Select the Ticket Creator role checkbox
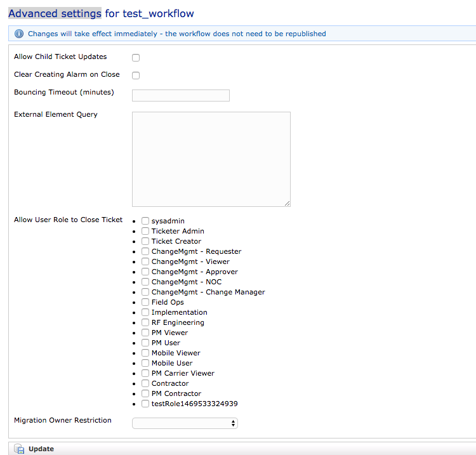This screenshot has height=455, width=476. click(x=145, y=241)
